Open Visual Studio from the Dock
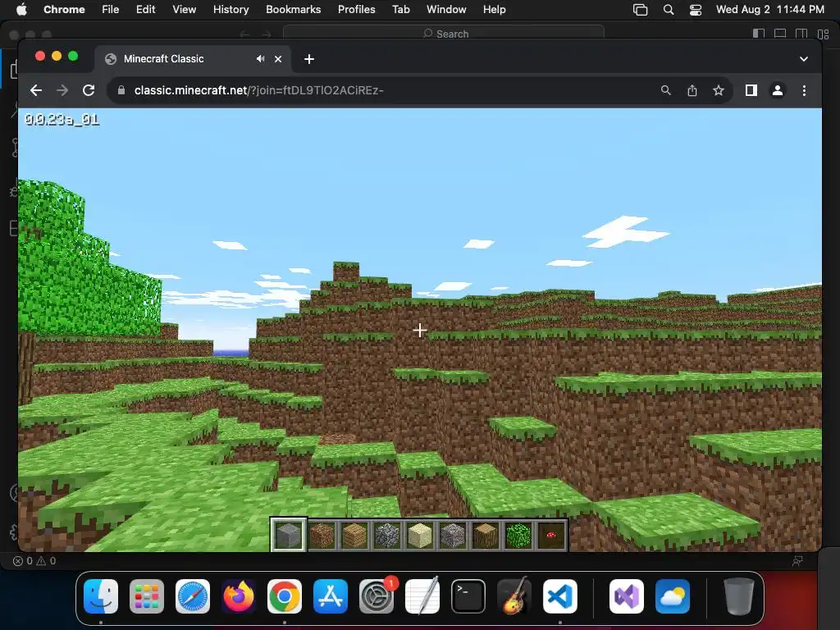The width and height of the screenshot is (840, 630). [627, 596]
